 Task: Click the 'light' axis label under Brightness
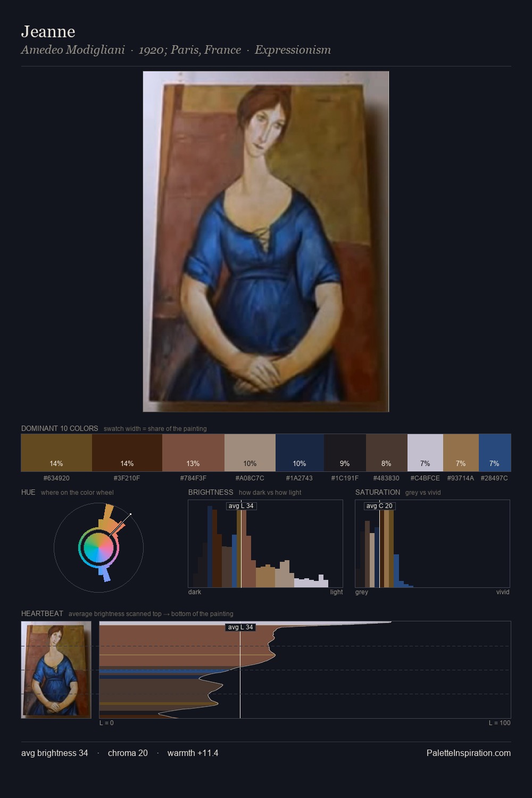[x=337, y=592]
